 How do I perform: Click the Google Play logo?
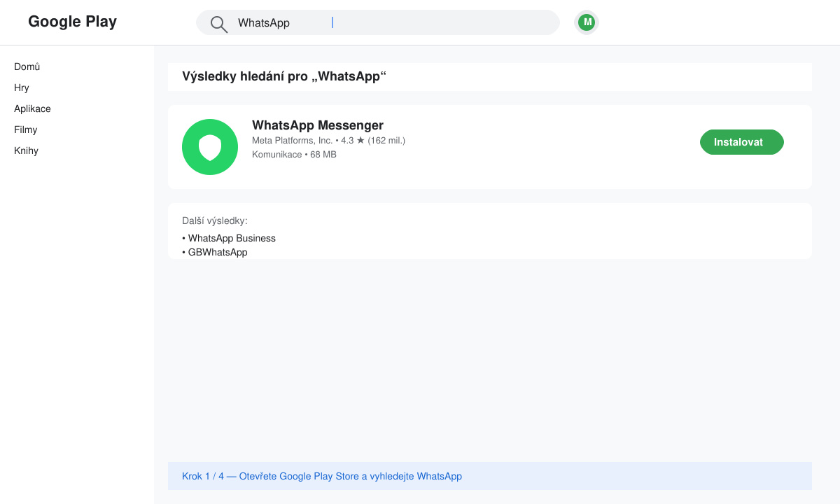(72, 22)
